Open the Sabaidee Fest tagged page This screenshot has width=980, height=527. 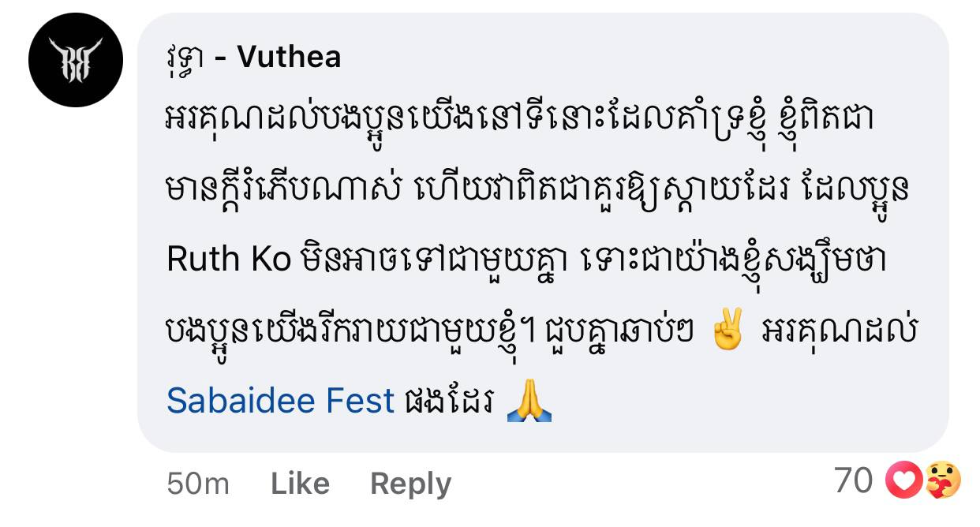tap(280, 401)
